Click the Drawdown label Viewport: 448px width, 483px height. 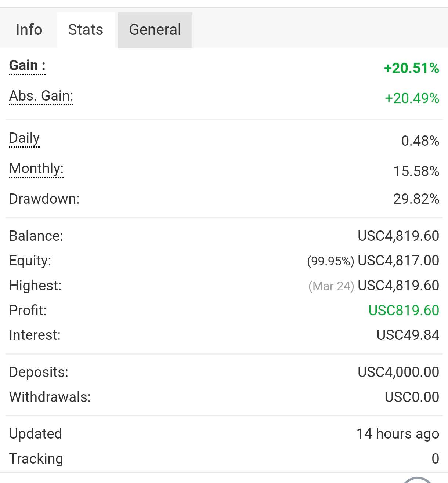pos(44,199)
